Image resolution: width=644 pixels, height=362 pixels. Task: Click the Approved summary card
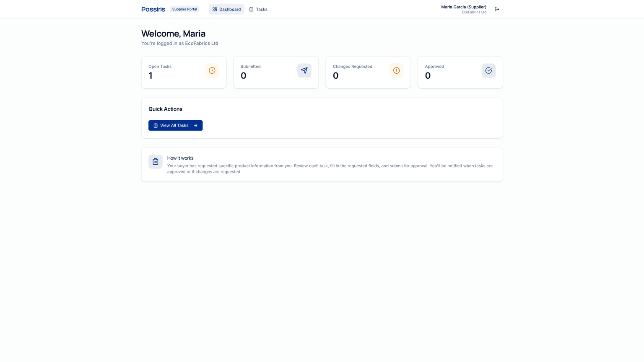(x=460, y=72)
